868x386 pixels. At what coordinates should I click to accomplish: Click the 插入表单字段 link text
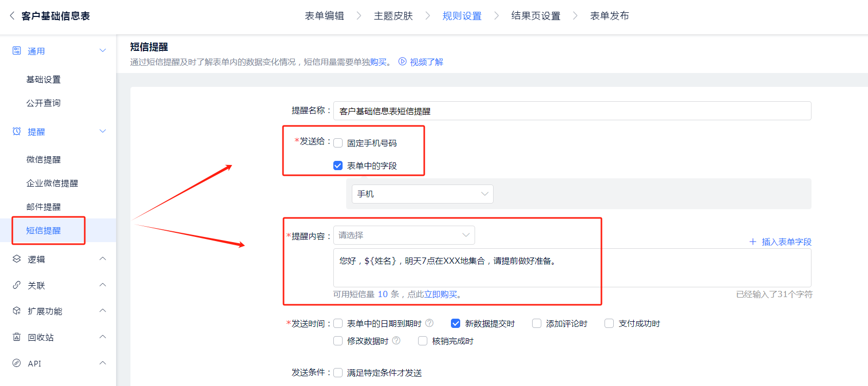click(x=786, y=242)
